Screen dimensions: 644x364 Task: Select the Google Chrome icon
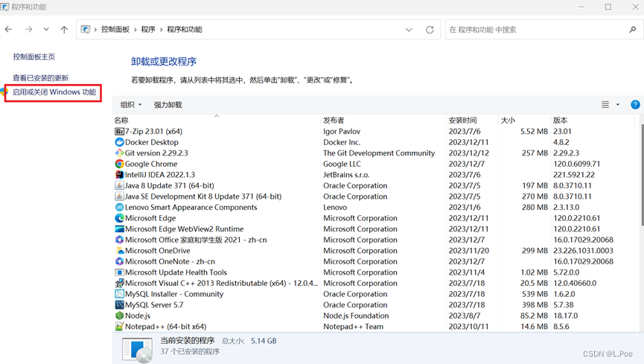coord(119,164)
